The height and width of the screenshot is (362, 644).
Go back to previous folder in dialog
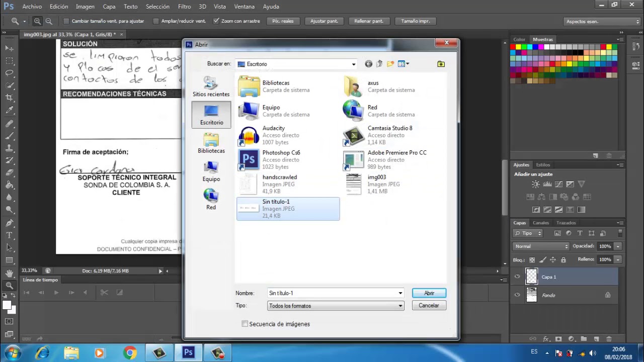[x=369, y=64]
